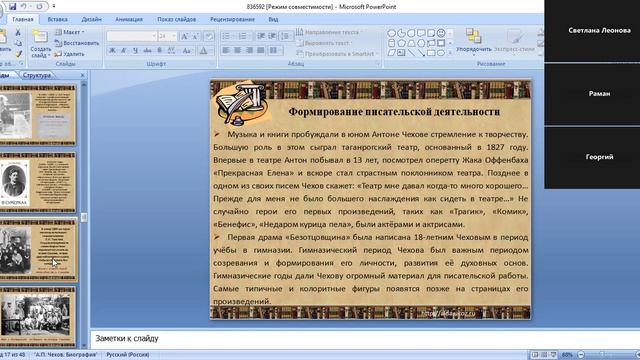Viewport: 640px width, 360px height.
Task: Open the Упорядочить arrange menu
Action: pos(473,42)
